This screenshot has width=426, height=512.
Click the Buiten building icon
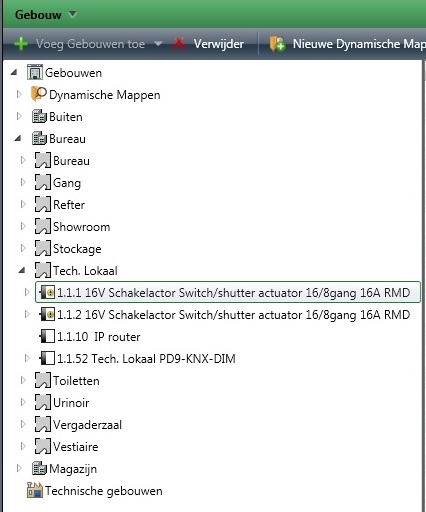(x=39, y=116)
